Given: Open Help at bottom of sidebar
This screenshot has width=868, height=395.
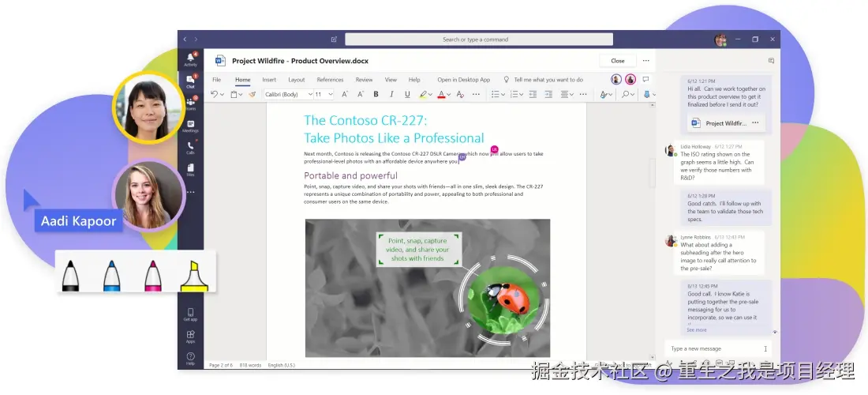Looking at the screenshot, I should [190, 359].
